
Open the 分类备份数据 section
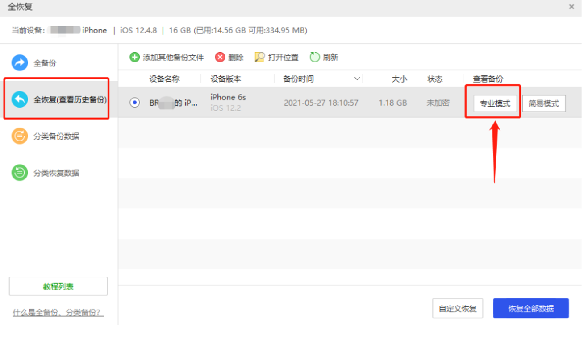pos(57,136)
